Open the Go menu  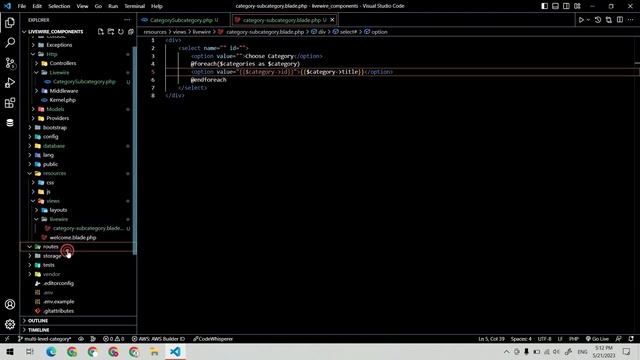(x=98, y=6)
